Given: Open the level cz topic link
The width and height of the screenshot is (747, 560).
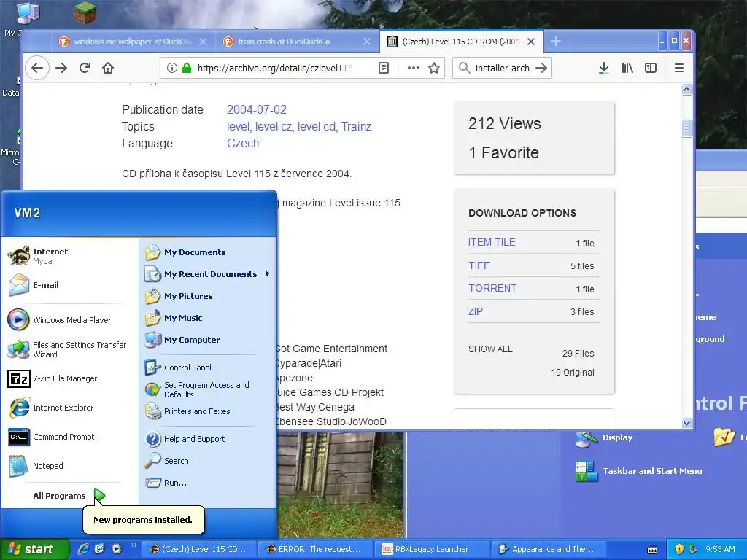Looking at the screenshot, I should 274,127.
